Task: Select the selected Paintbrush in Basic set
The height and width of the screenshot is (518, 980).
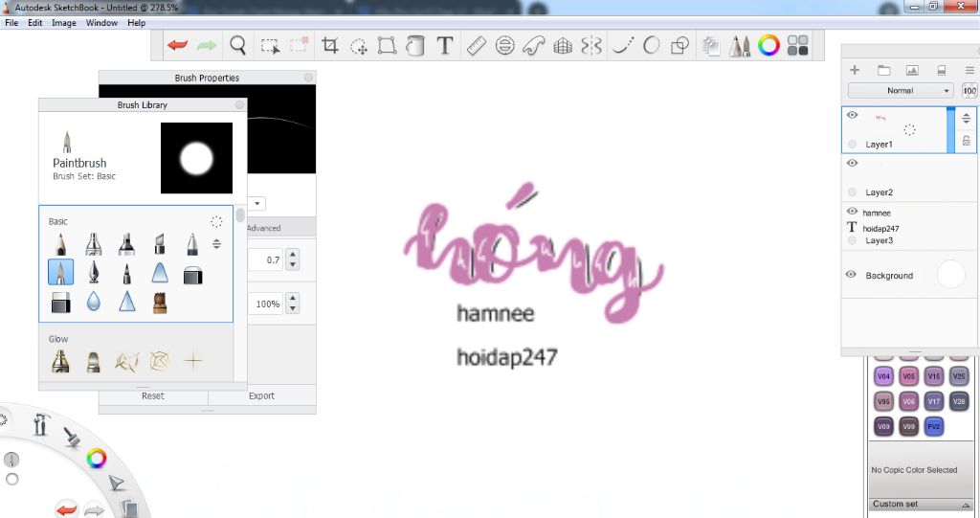Action: tap(60, 272)
